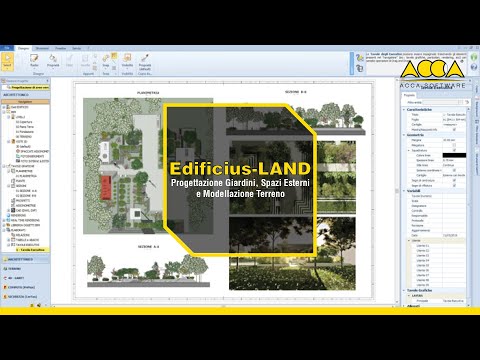
Task: Click the upper help assistant icon beside the ribbon
Action: 359,58
